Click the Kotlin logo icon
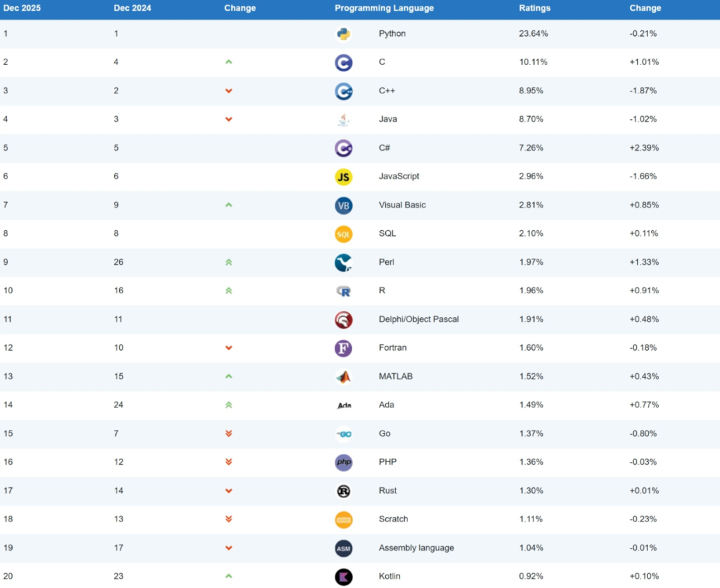Screen dimensions: 720x588 343,577
